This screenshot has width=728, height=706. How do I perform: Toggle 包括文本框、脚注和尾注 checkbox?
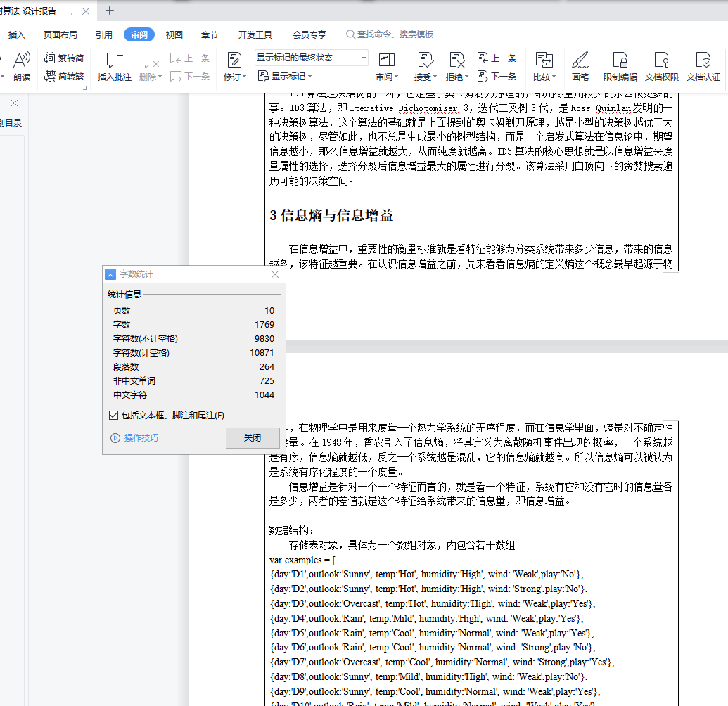click(x=113, y=415)
